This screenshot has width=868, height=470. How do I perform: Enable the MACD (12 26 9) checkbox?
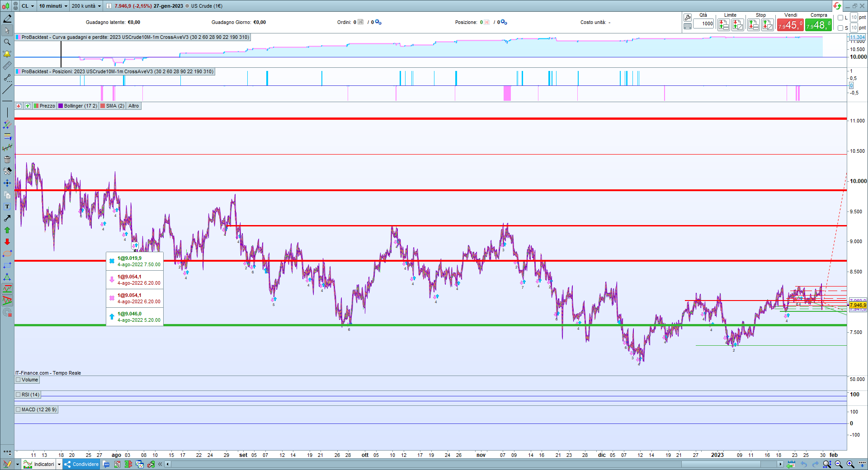[18, 409]
